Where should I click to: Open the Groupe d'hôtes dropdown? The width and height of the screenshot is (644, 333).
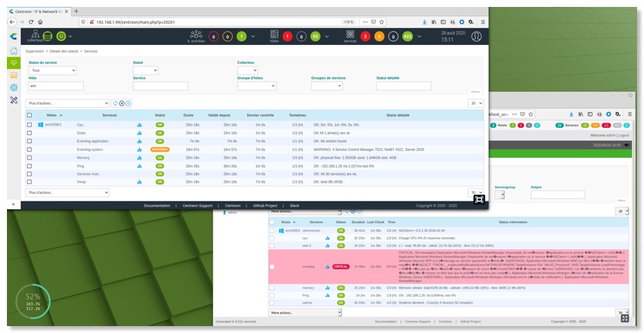[x=256, y=86]
